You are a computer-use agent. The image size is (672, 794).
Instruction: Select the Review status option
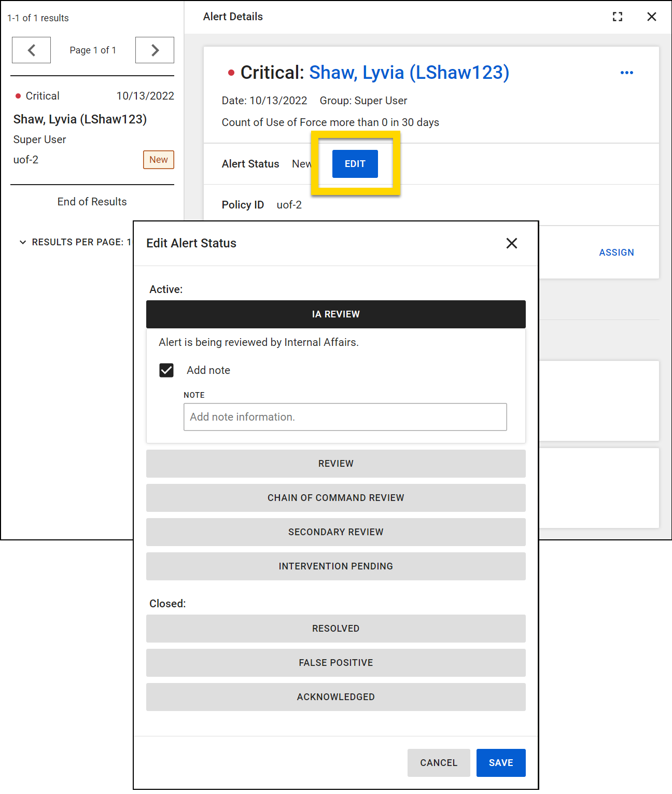(x=335, y=464)
